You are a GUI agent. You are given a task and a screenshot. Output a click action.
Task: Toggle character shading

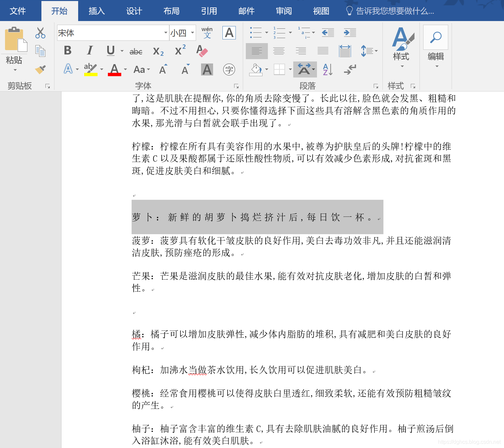(x=207, y=69)
